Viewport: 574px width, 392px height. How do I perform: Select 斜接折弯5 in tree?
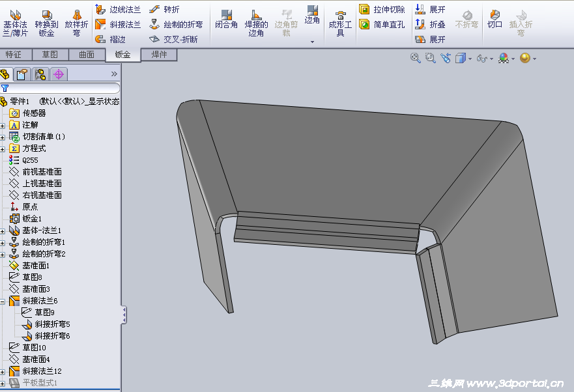click(x=46, y=324)
